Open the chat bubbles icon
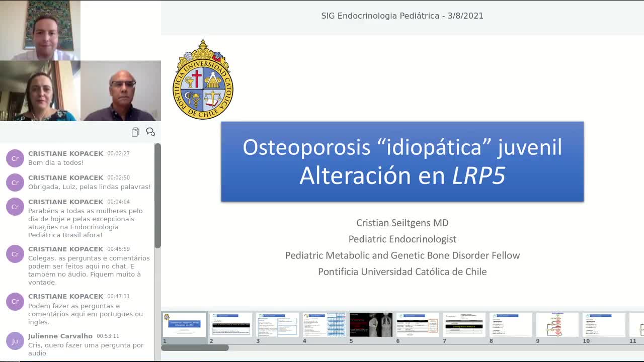The height and width of the screenshot is (362, 644). point(150,132)
